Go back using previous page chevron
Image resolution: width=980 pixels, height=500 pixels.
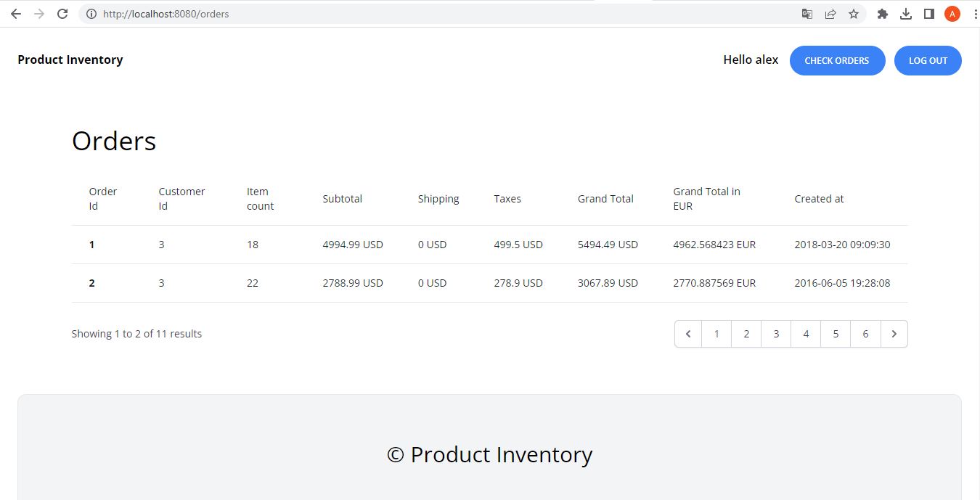coord(688,333)
